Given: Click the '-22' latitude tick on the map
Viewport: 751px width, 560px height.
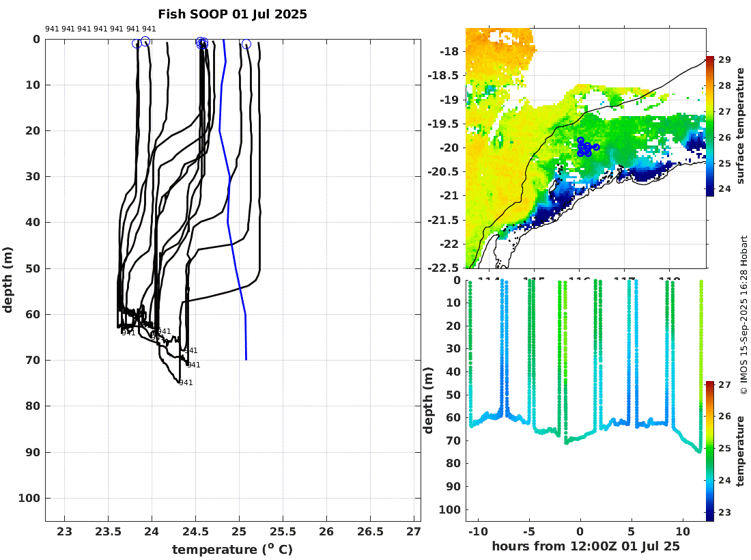Looking at the screenshot, I should click(x=449, y=244).
